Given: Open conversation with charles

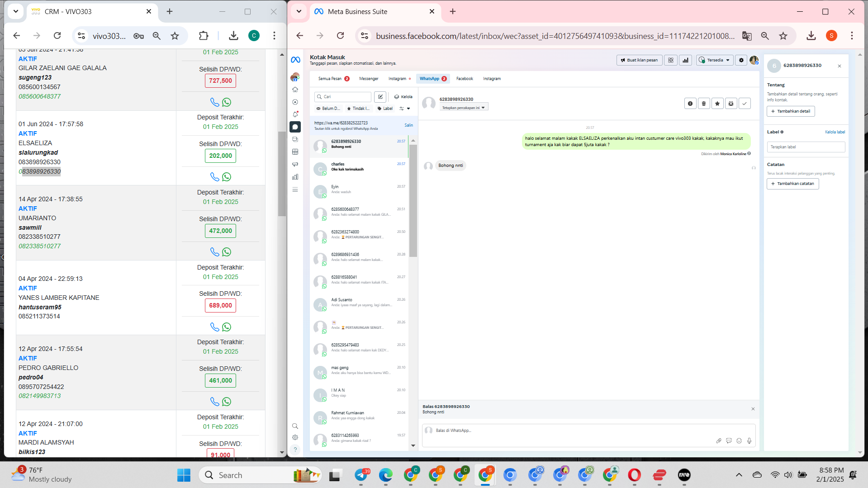Looking at the screenshot, I should point(360,169).
